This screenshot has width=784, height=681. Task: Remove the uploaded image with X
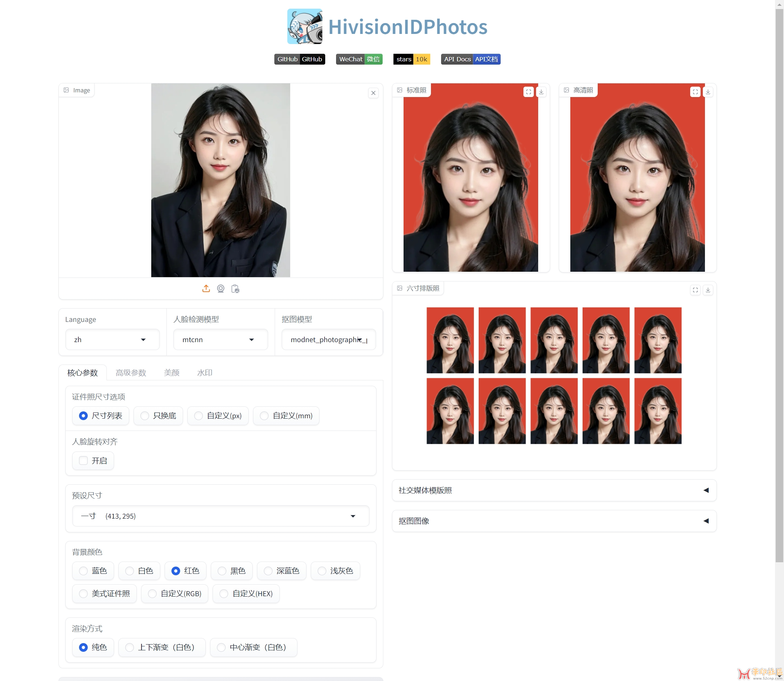(x=373, y=93)
